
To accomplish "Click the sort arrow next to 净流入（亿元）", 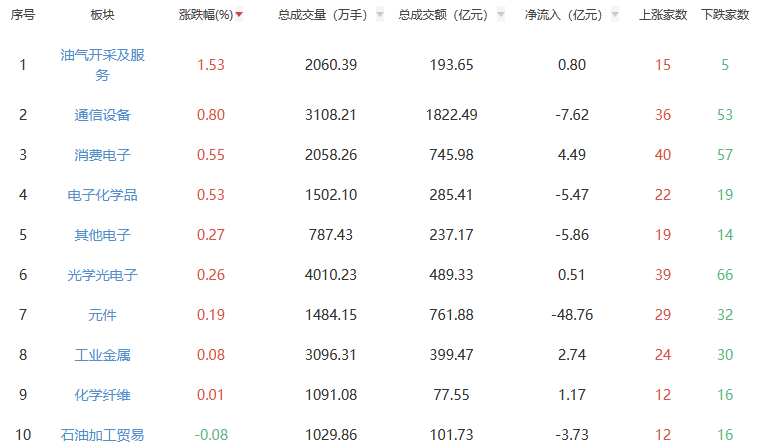I will (x=613, y=16).
